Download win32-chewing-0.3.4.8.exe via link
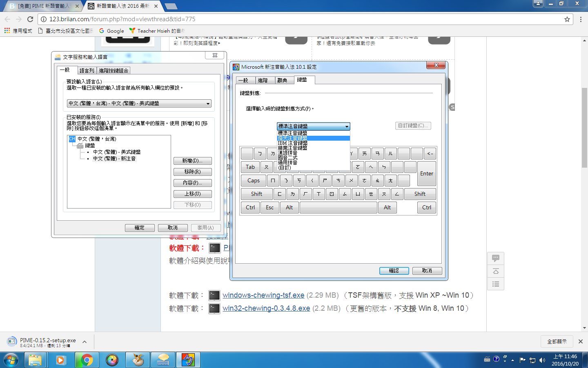This screenshot has height=368, width=588. 266,308
